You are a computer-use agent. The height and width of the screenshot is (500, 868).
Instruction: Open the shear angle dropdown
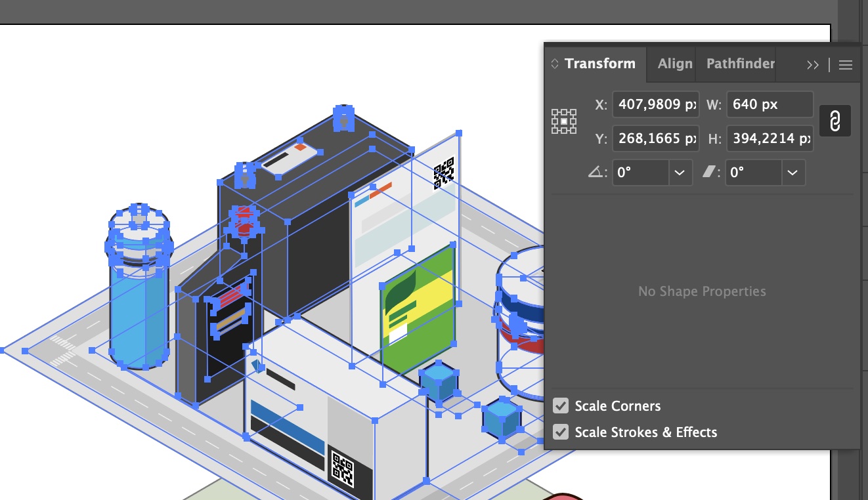click(792, 173)
